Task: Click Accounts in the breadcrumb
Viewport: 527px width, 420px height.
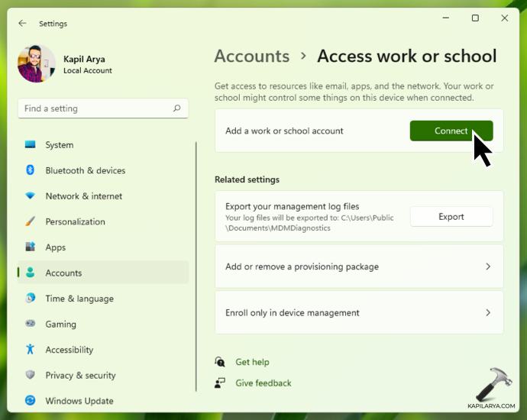Action: [x=252, y=56]
